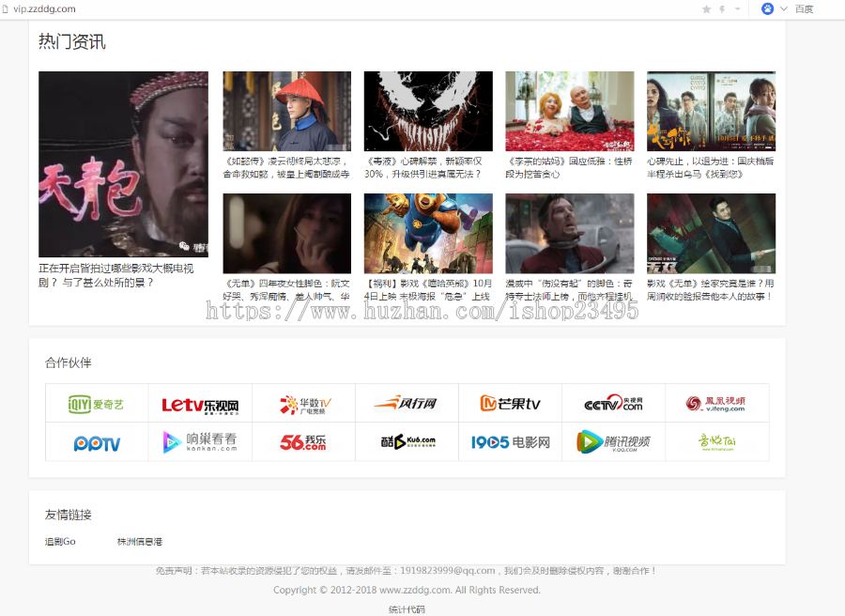The height and width of the screenshot is (616, 845).
Task: Select the 华数TV partner logo
Action: (304, 404)
